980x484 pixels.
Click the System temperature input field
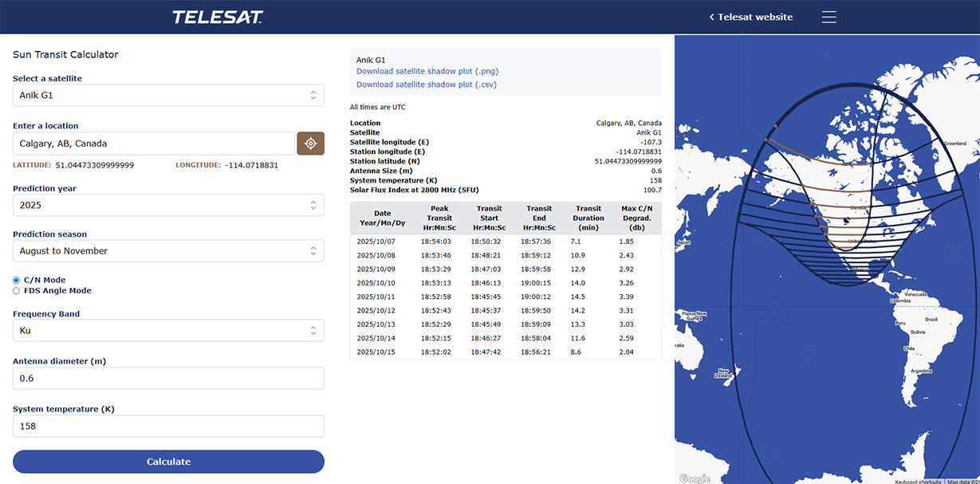click(168, 426)
